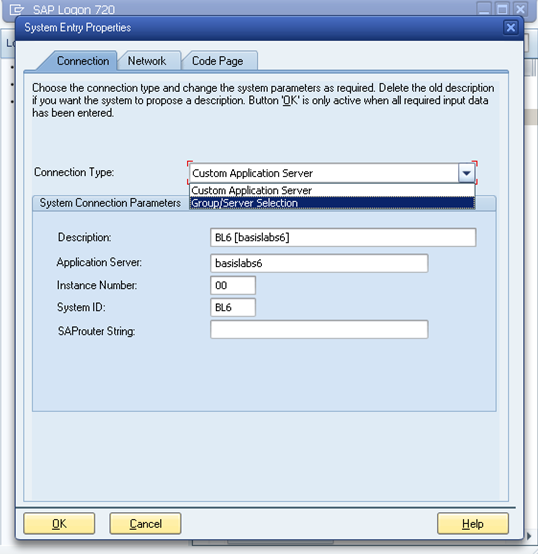Close the SAP Logon 720 window

click(x=520, y=9)
